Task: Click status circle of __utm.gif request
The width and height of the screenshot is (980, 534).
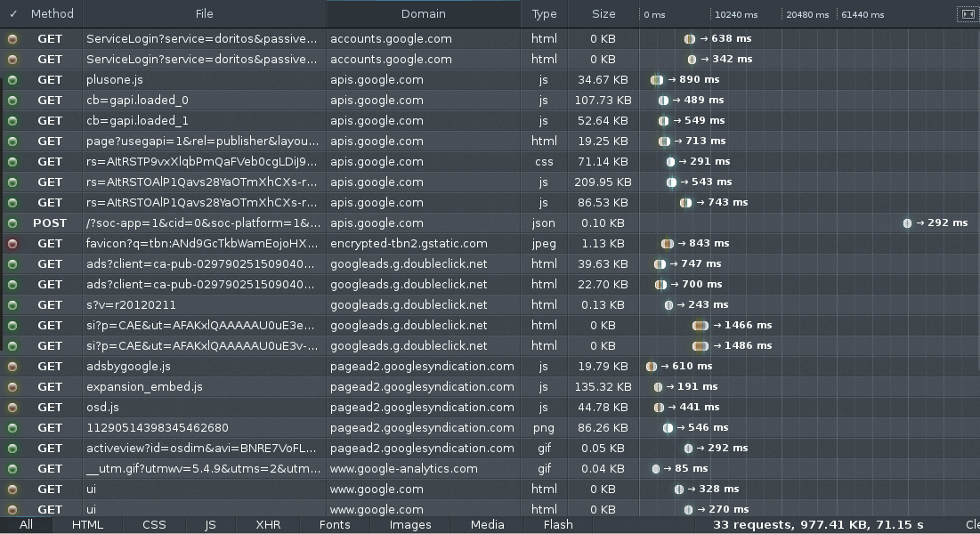Action: coord(12,469)
